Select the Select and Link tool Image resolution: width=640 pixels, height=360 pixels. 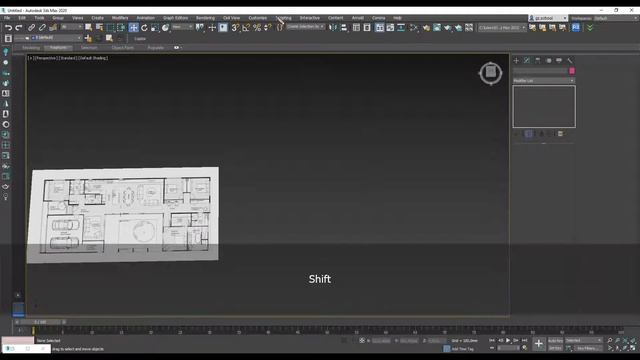pos(31,28)
